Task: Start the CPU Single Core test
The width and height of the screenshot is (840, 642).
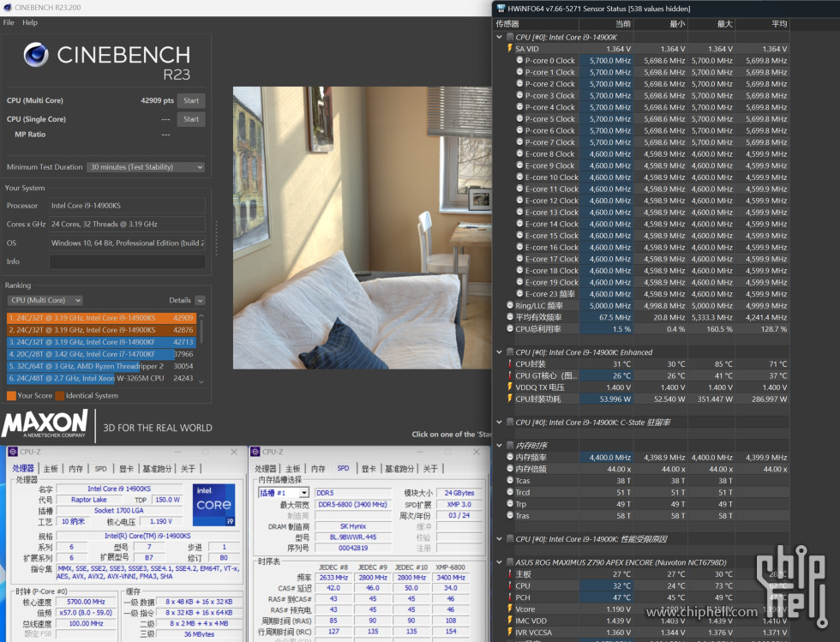Action: coord(191,119)
